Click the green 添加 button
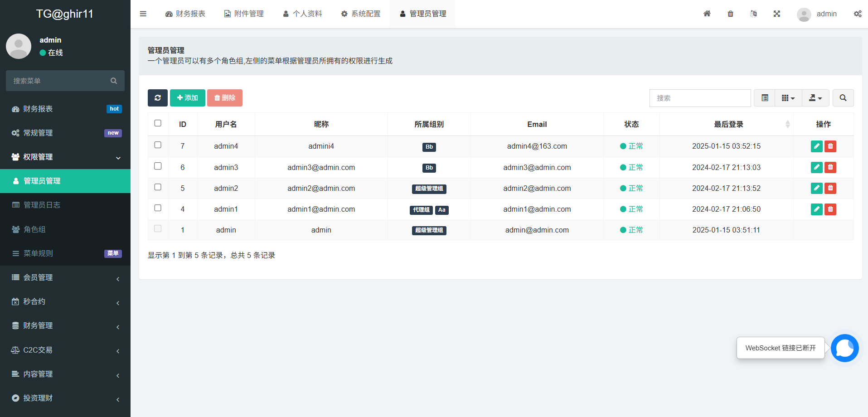The image size is (868, 417). [x=187, y=98]
